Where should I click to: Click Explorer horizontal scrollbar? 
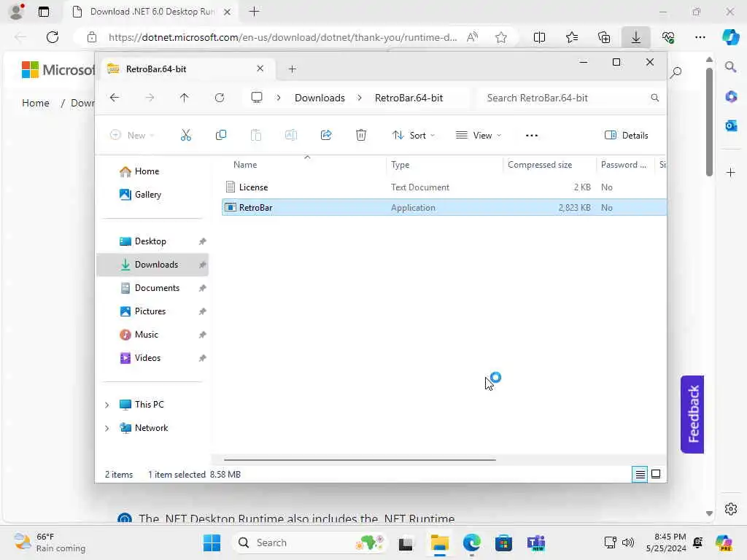[360, 460]
